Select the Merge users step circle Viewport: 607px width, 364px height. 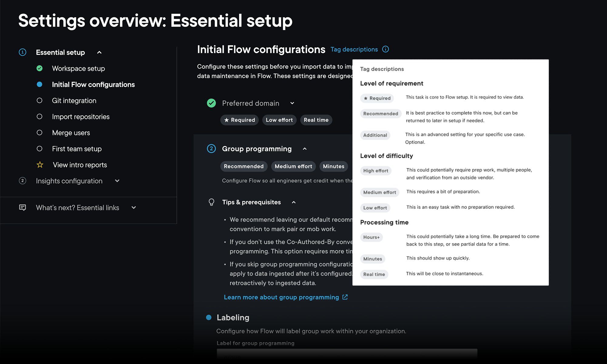[x=39, y=133]
